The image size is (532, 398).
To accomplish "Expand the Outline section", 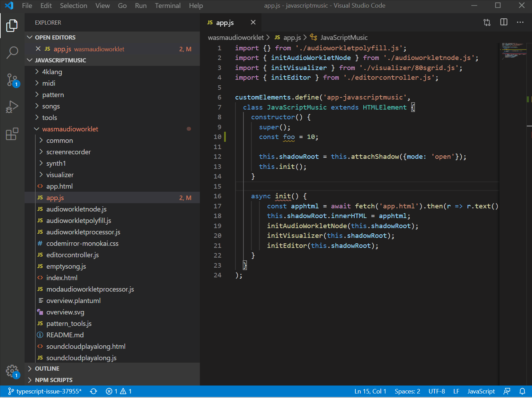I will point(112,369).
